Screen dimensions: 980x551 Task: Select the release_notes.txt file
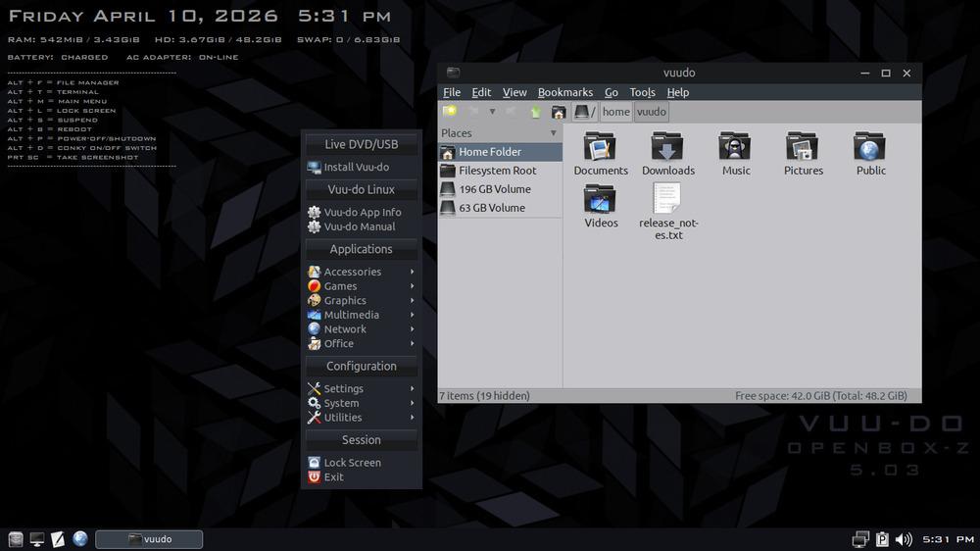point(667,201)
